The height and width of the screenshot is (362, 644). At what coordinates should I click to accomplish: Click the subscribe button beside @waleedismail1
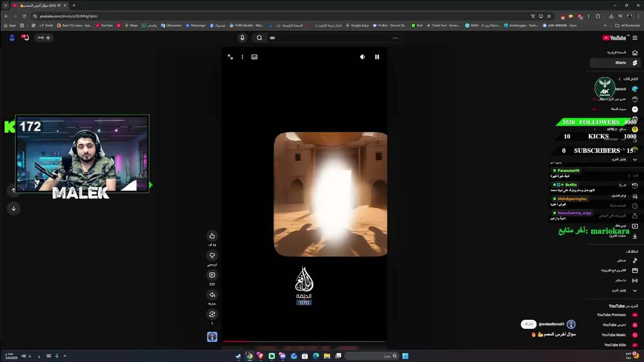pyautogui.click(x=528, y=324)
